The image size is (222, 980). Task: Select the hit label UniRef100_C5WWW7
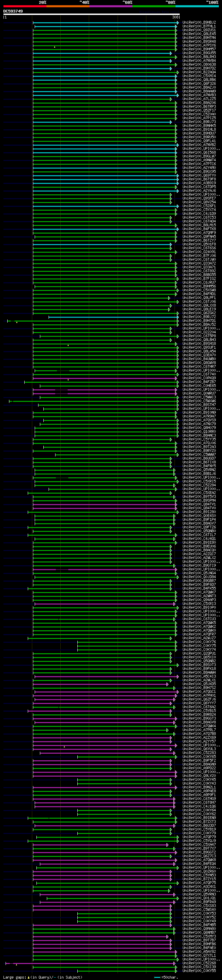[x=199, y=455]
